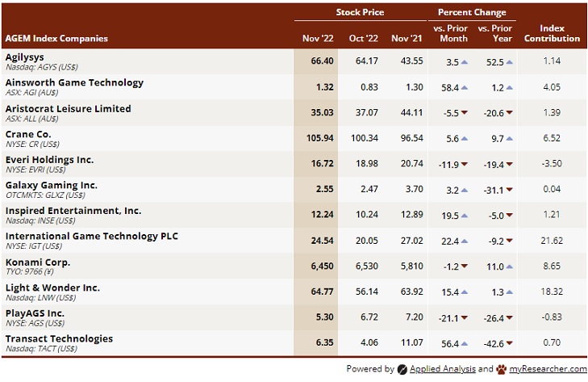
Task: Click the Percent Change group header
Action: [472, 12]
